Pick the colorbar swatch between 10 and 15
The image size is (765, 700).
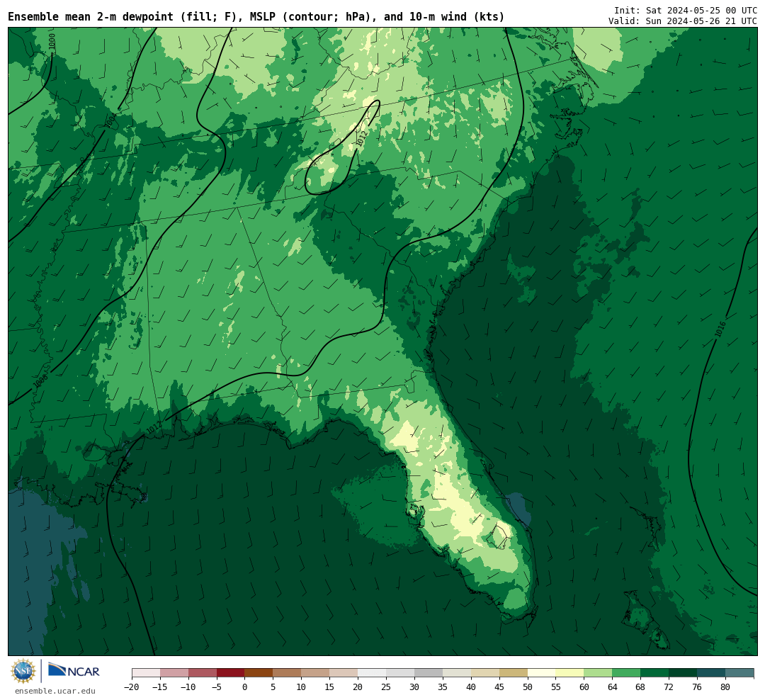[x=316, y=673]
